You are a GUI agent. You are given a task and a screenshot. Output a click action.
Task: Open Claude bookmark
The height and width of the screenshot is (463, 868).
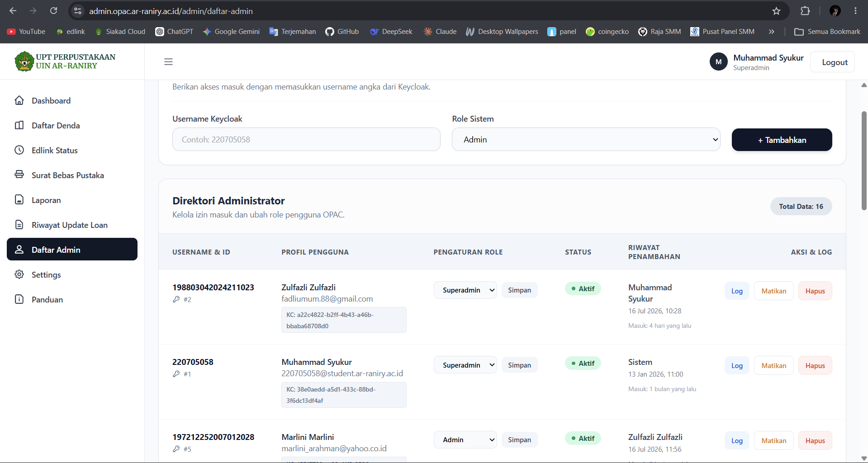[440, 32]
